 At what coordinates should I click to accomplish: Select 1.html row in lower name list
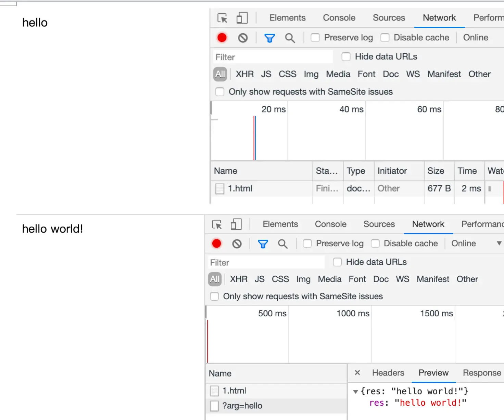tap(276, 391)
